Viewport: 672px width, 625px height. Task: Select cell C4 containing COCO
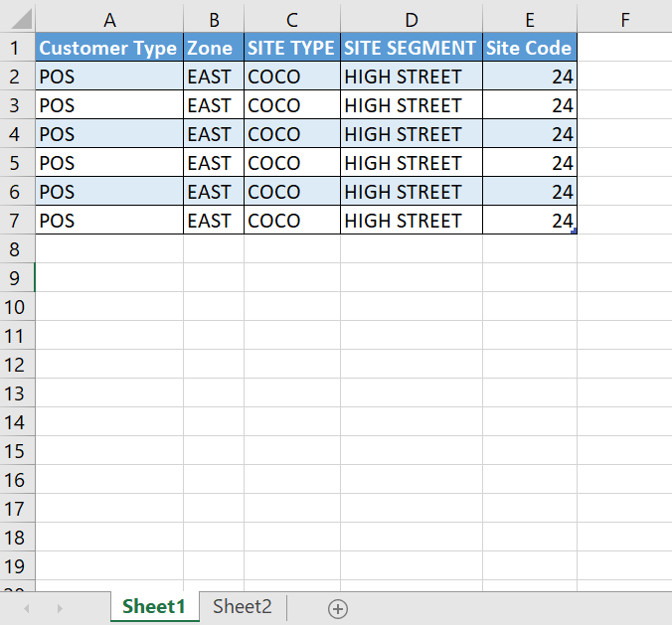pyautogui.click(x=292, y=134)
